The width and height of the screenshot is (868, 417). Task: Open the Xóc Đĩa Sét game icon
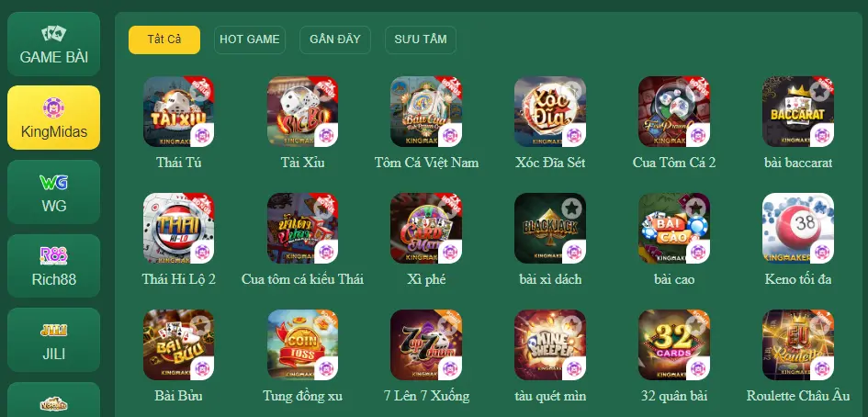point(549,111)
